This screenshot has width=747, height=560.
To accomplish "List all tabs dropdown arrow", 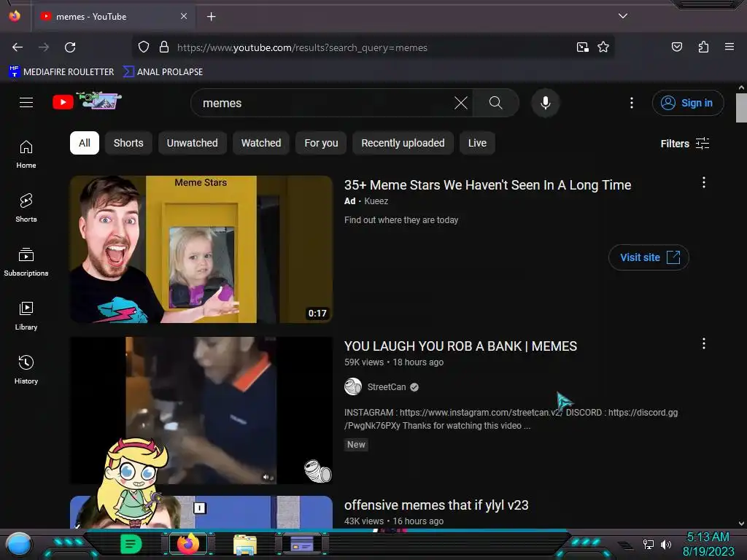I will (623, 16).
